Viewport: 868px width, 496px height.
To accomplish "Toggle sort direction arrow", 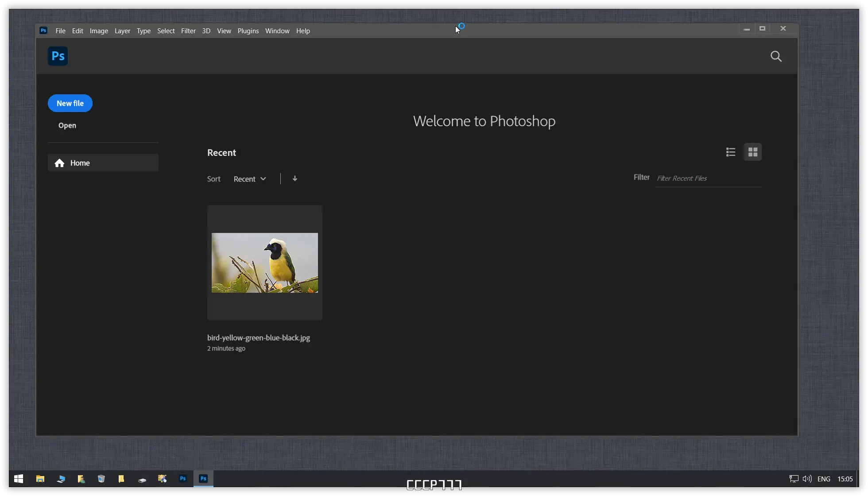I will point(295,178).
